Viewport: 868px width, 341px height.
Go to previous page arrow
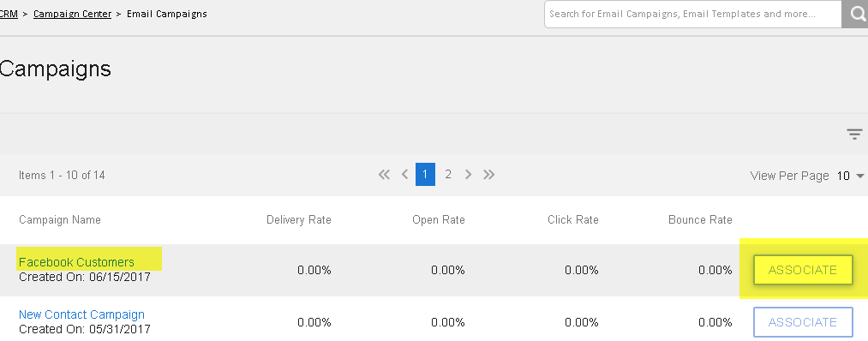click(404, 175)
